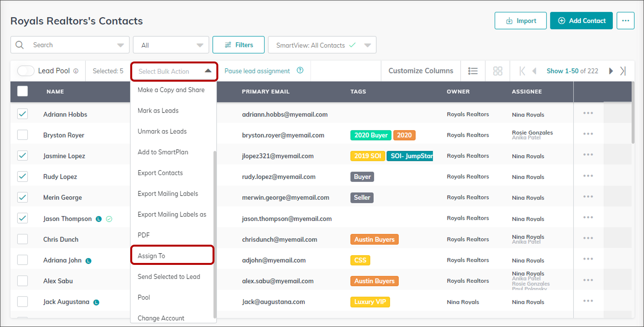Screen dimensions: 644x327
Task: Open row actions for Bryston Royer
Action: pyautogui.click(x=588, y=134)
